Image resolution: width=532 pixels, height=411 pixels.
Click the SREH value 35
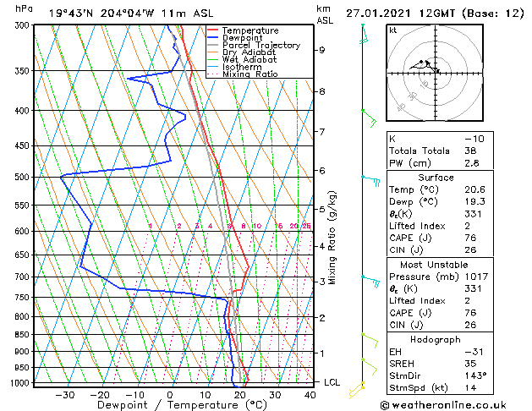click(x=470, y=364)
